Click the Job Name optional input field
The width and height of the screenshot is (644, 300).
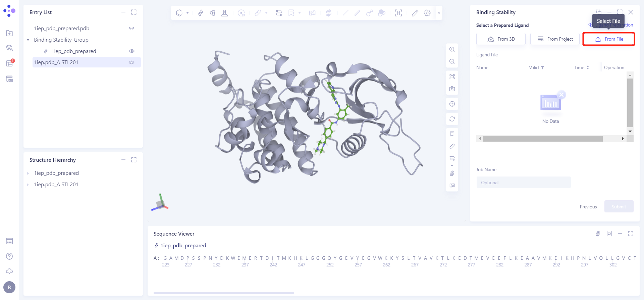[x=523, y=183]
